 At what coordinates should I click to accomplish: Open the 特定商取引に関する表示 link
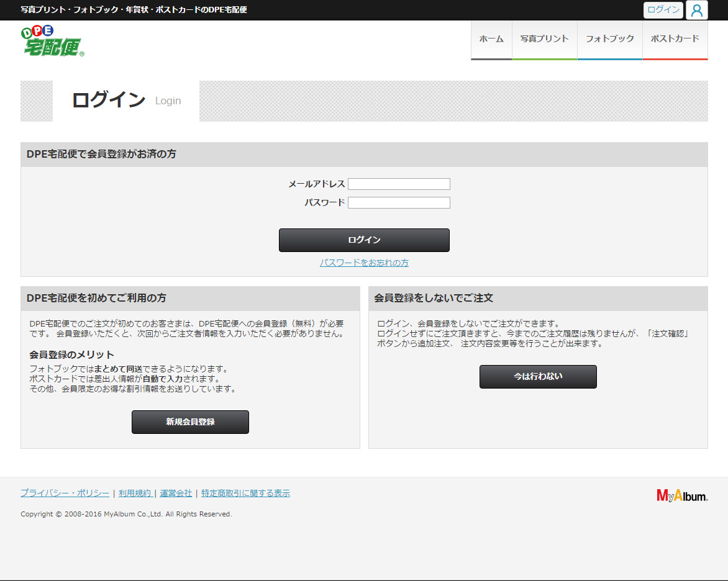[245, 493]
